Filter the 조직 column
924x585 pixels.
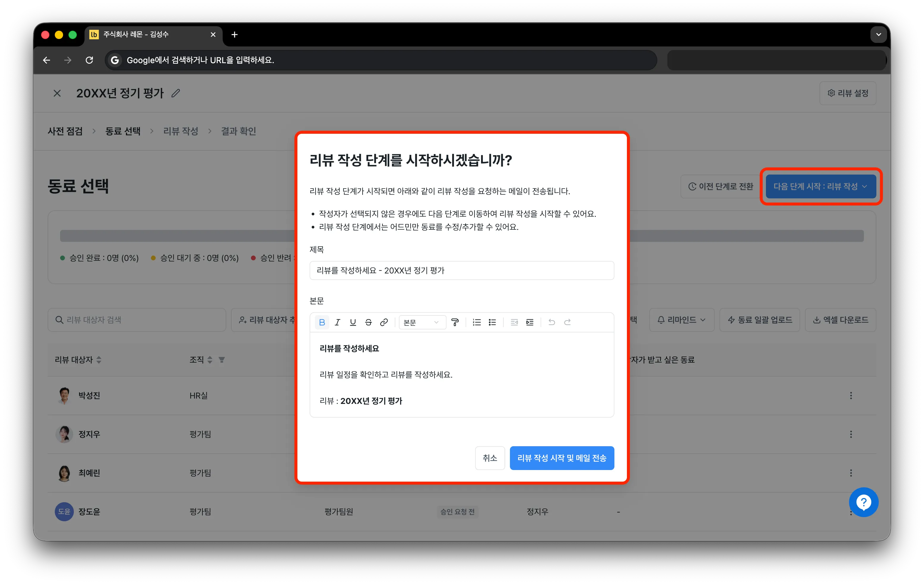click(x=221, y=360)
